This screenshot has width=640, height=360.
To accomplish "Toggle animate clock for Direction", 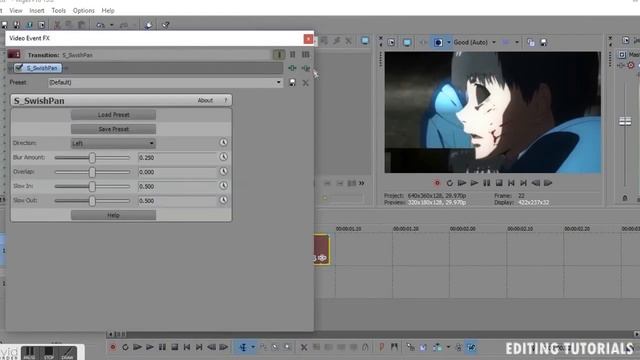I will pos(223,142).
